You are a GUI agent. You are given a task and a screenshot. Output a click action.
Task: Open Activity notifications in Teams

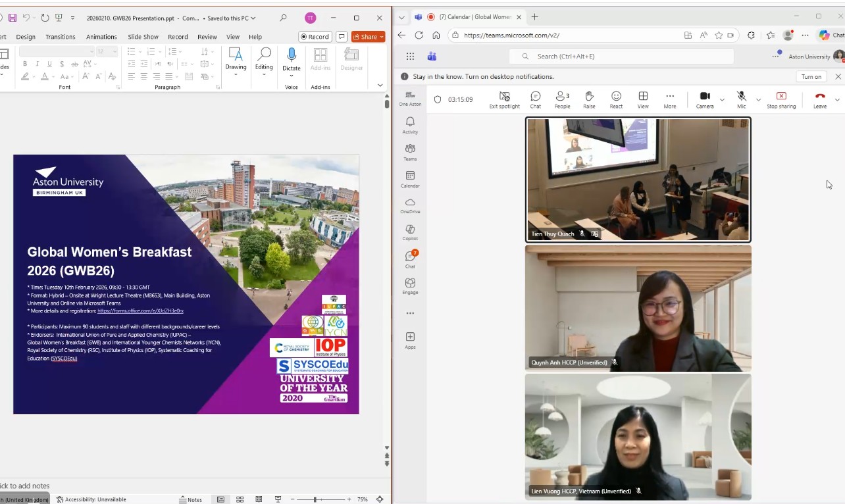coord(410,125)
